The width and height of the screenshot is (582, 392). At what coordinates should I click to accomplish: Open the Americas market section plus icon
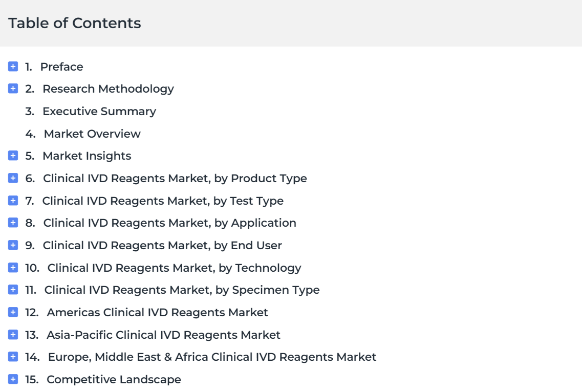(13, 312)
